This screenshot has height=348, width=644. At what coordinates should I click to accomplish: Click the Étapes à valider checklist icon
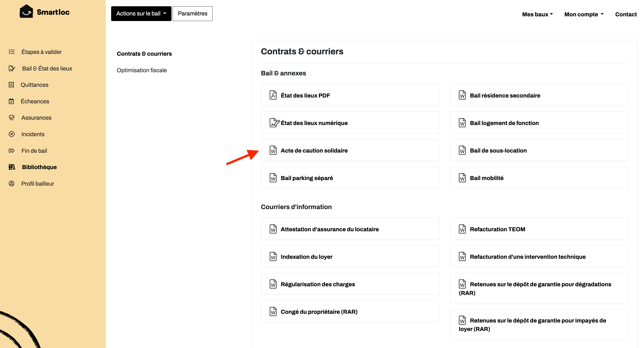11,52
